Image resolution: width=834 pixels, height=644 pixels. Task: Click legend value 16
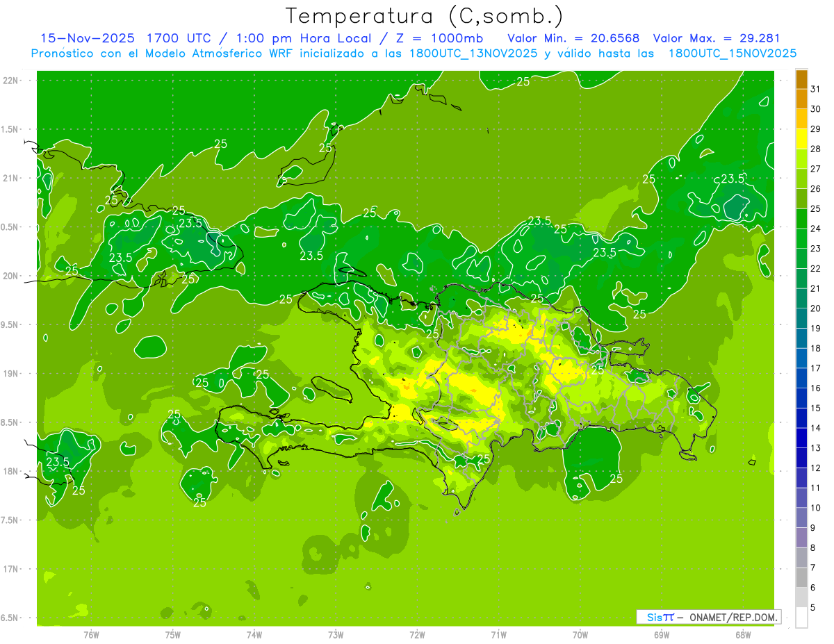(815, 388)
